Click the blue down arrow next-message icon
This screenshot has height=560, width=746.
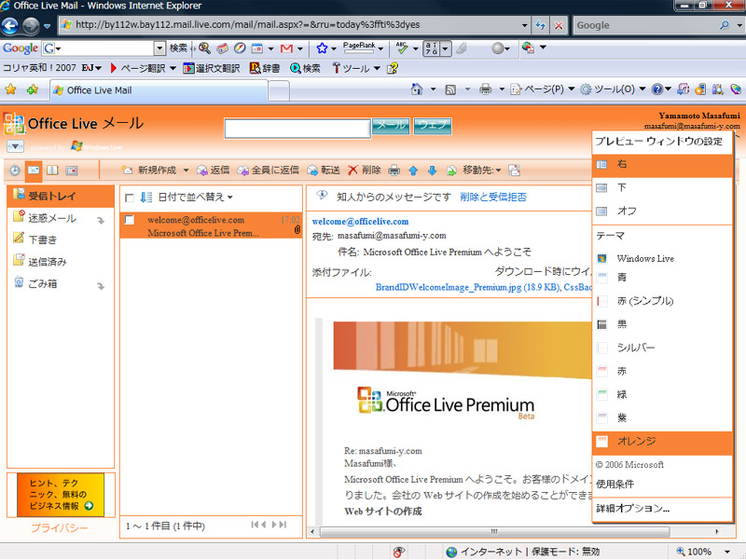point(432,171)
